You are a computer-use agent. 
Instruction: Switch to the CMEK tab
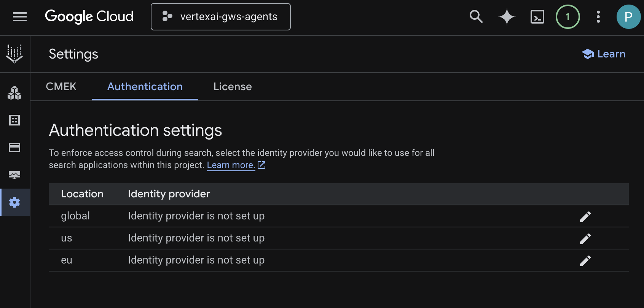coord(61,87)
